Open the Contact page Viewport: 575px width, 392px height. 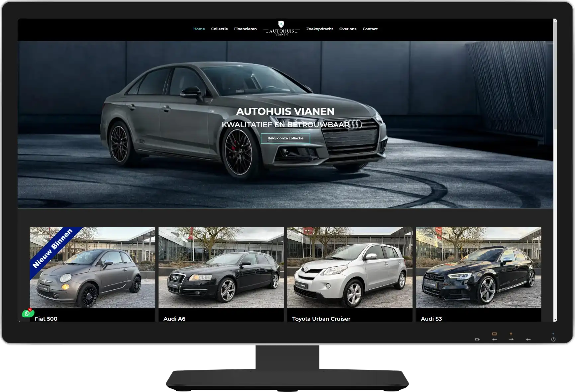tap(370, 29)
